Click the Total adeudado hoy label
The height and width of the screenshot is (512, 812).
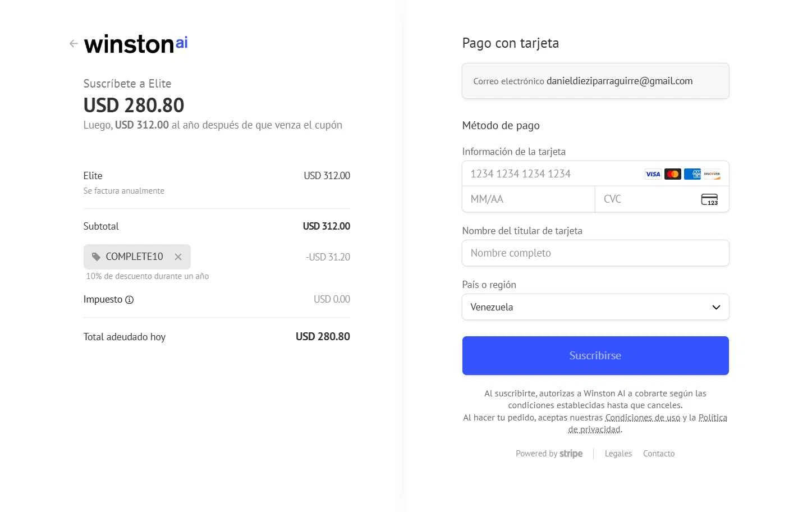pos(125,337)
